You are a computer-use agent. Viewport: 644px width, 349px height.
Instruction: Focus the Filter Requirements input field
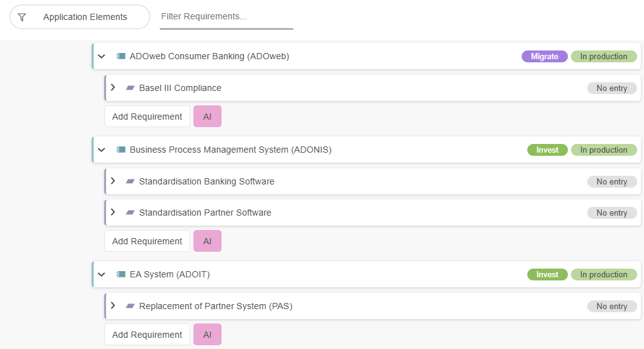tap(227, 17)
